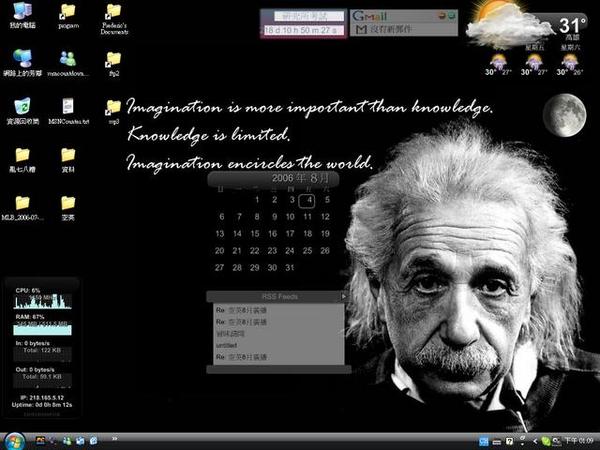Screen dimensions: 600x450
Task: Click the Out: 0 bytes/s network reading
Action: [35, 370]
